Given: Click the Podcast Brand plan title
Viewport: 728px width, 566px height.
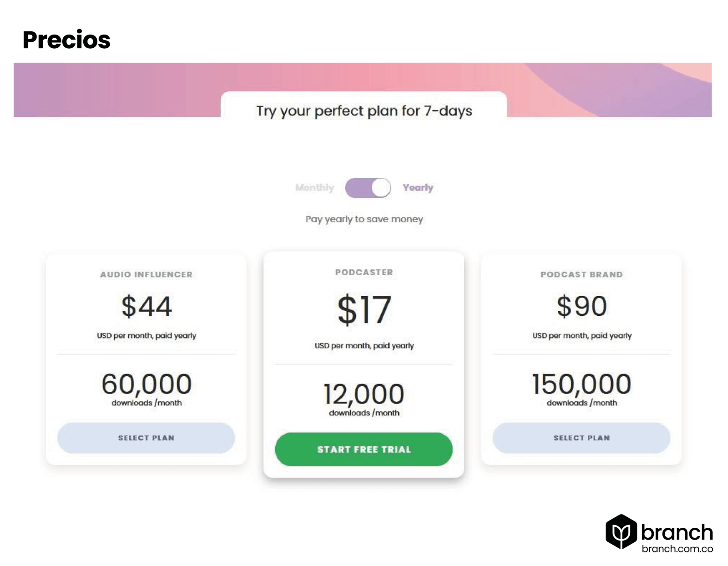Looking at the screenshot, I should (581, 274).
